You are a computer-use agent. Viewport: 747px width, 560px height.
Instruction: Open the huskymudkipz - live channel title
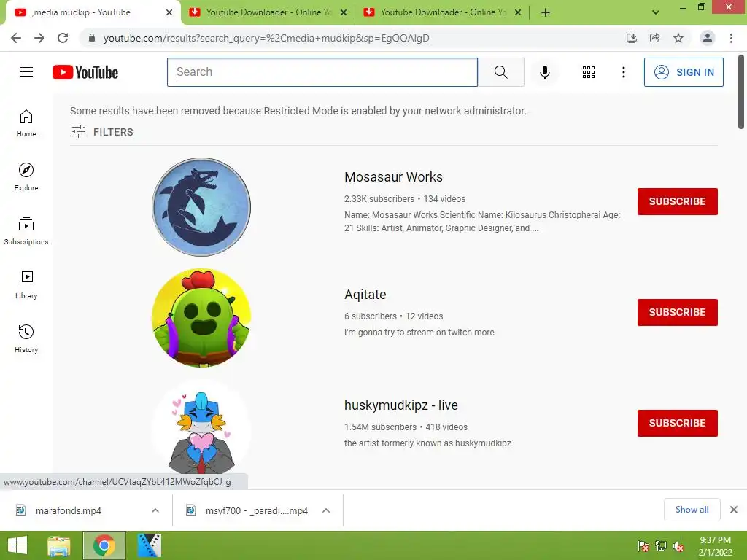click(x=400, y=405)
